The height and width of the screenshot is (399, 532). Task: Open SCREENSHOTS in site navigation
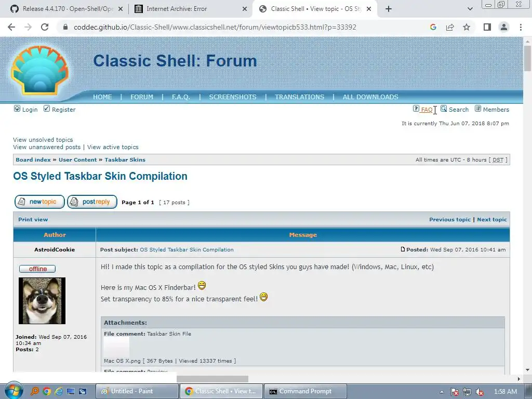pos(233,97)
